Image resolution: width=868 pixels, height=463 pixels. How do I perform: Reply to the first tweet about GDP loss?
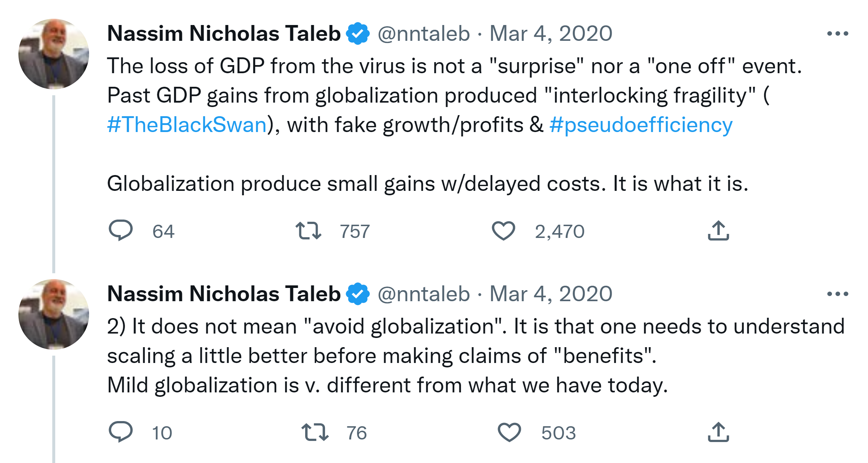pyautogui.click(x=121, y=231)
